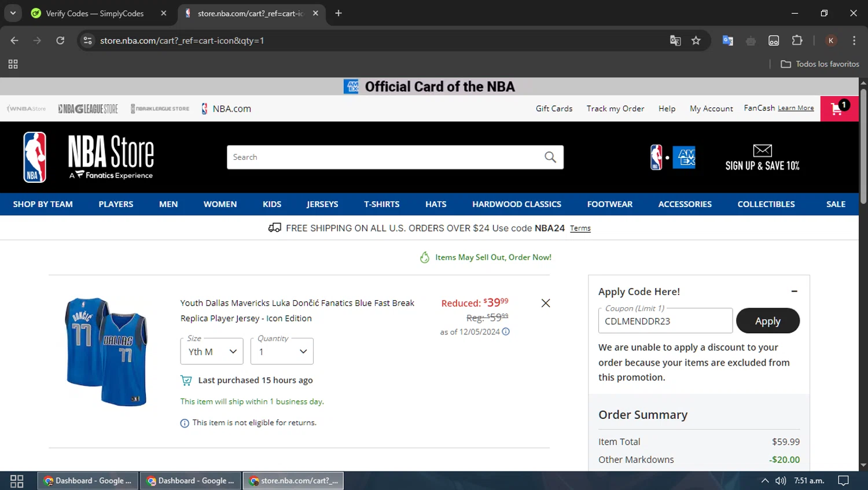This screenshot has height=490, width=868.
Task: Open a new browser tab
Action: [339, 13]
